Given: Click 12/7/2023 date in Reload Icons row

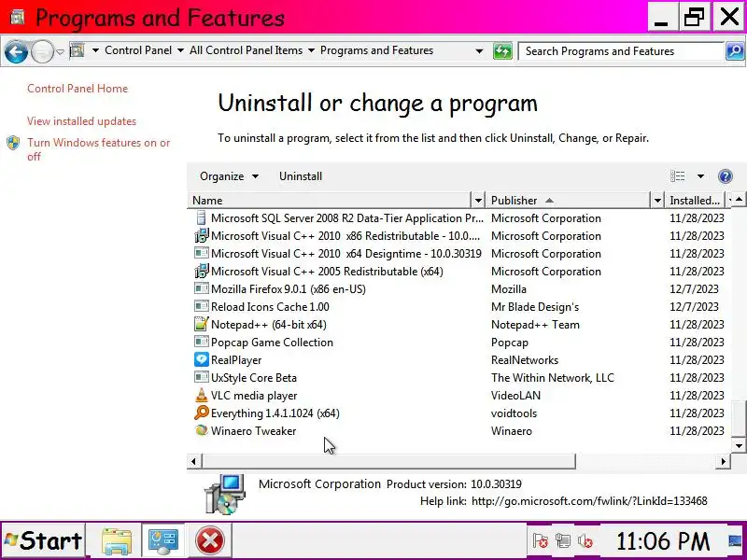Looking at the screenshot, I should tap(694, 307).
